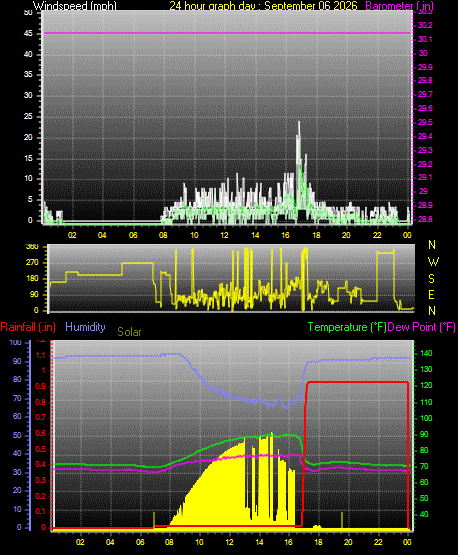Click the '120' temperature axis value

click(x=426, y=385)
